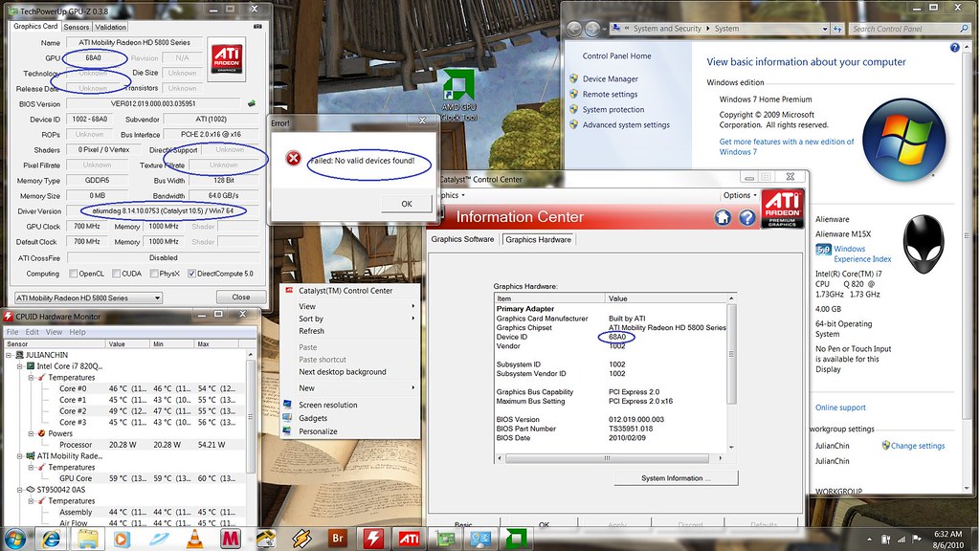Image resolution: width=980 pixels, height=551 pixels.
Task: Click the System Information button
Action: click(676, 478)
